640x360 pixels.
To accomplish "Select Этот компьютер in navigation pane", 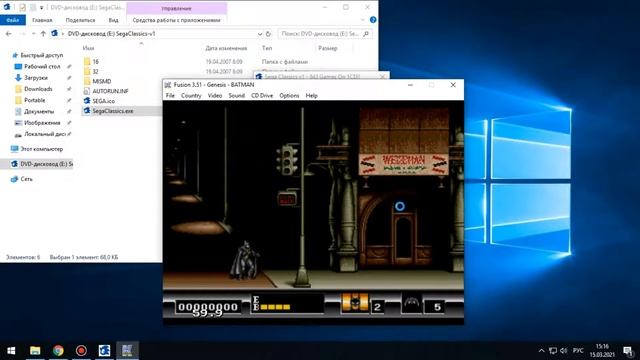I will tap(42, 149).
